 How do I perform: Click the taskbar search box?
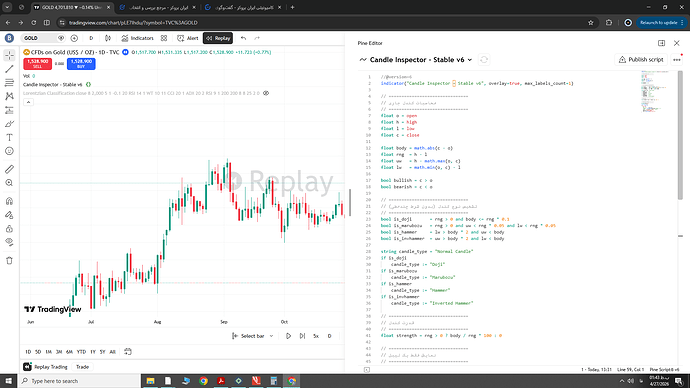pos(79,381)
